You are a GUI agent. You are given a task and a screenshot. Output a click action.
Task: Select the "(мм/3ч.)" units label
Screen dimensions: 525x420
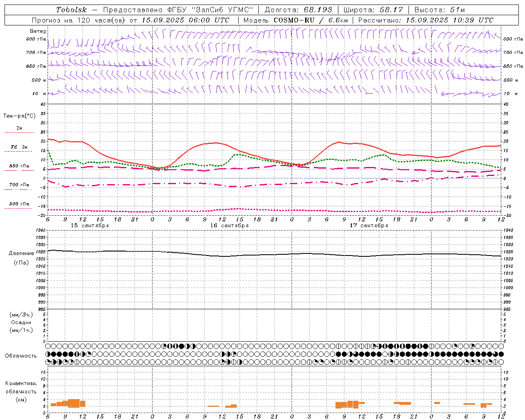click(21, 315)
